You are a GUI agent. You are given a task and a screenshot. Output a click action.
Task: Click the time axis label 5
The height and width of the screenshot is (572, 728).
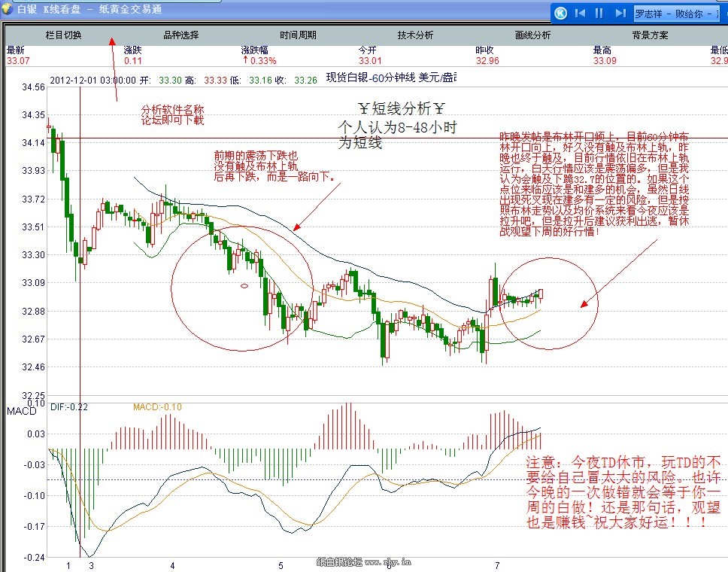point(281,565)
